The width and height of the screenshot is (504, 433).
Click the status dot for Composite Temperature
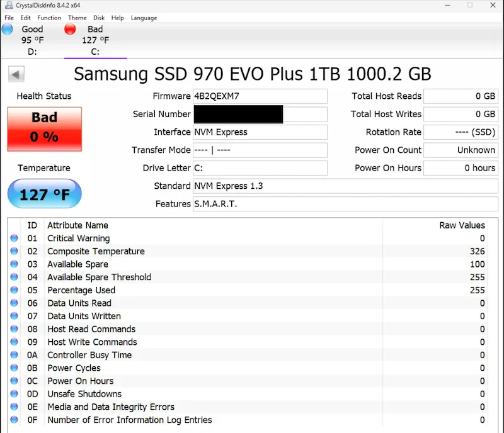point(14,251)
